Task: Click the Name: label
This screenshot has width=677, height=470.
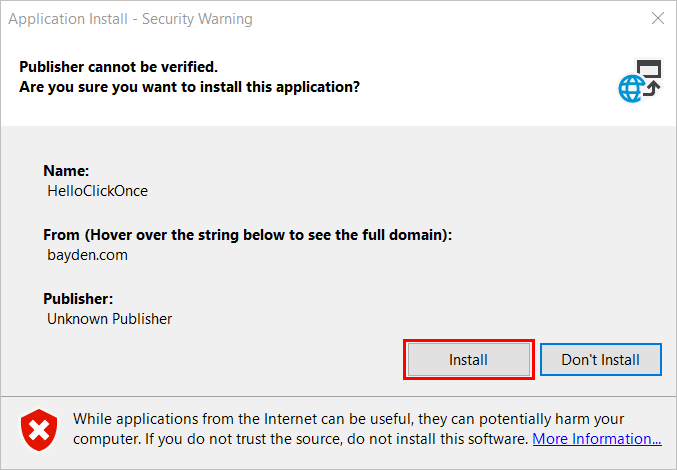Action: (66, 171)
